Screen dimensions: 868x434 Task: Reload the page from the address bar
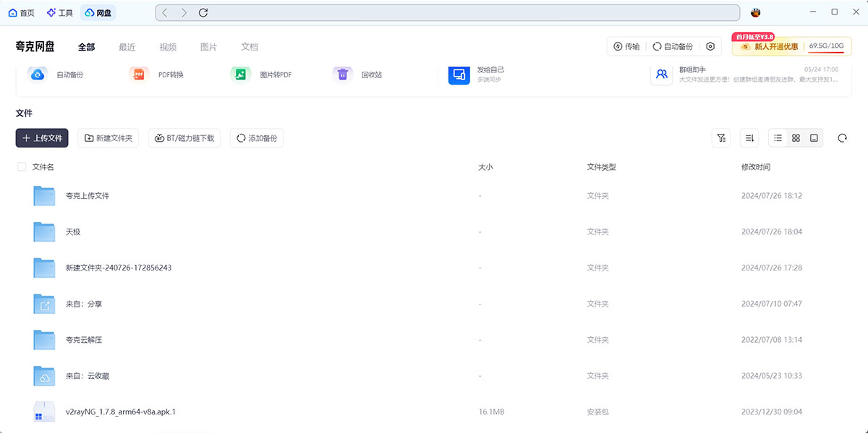[x=203, y=13]
